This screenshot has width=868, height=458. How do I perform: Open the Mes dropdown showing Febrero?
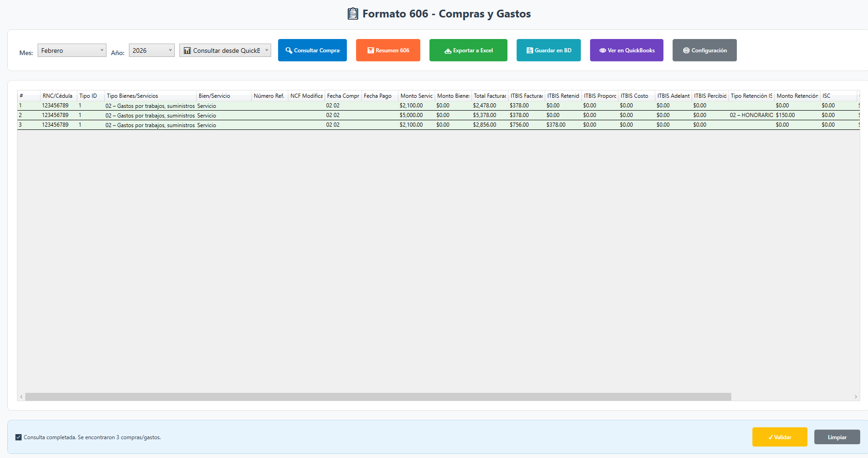pyautogui.click(x=72, y=50)
